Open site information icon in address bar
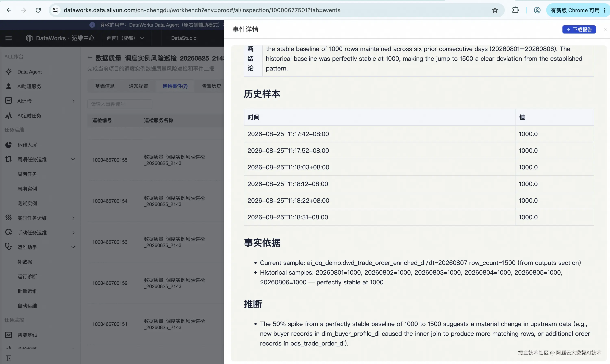This screenshot has height=364, width=610. (56, 10)
